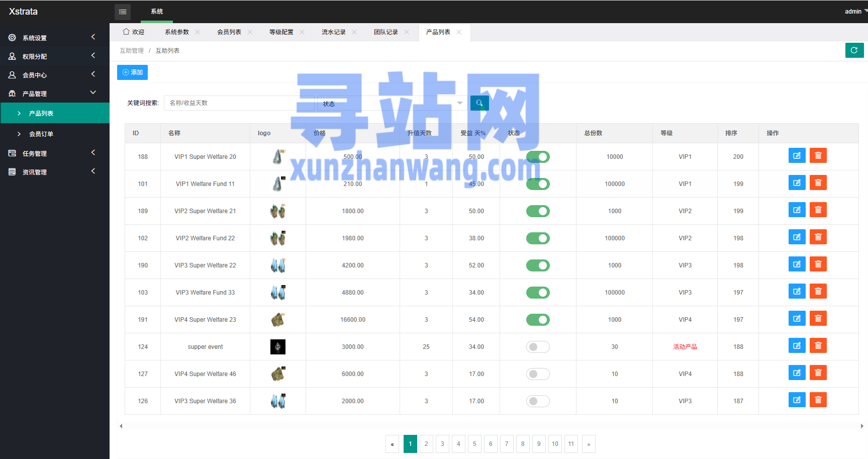
Task: Click the green refresh icon button
Action: (854, 50)
